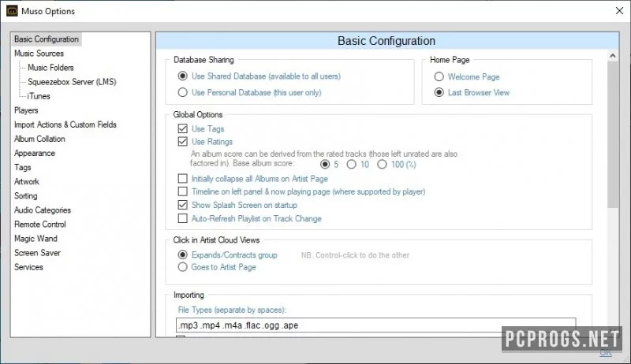Open Tags settings
The height and width of the screenshot is (364, 631).
pyautogui.click(x=23, y=167)
